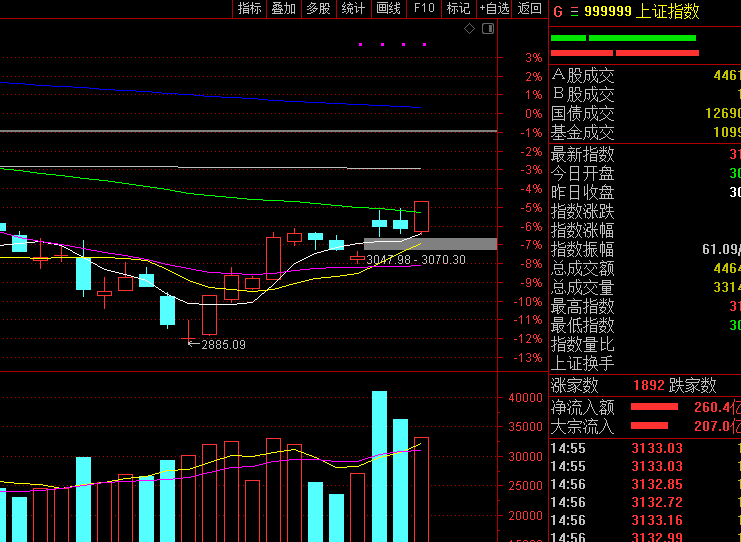Select the tallest cyan volume bar

[x=379, y=466]
